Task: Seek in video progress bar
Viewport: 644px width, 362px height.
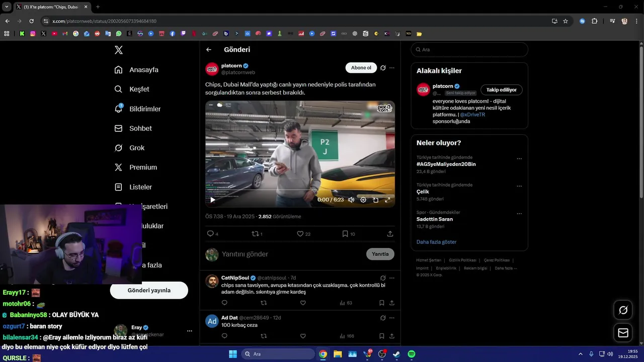Action: [x=300, y=190]
